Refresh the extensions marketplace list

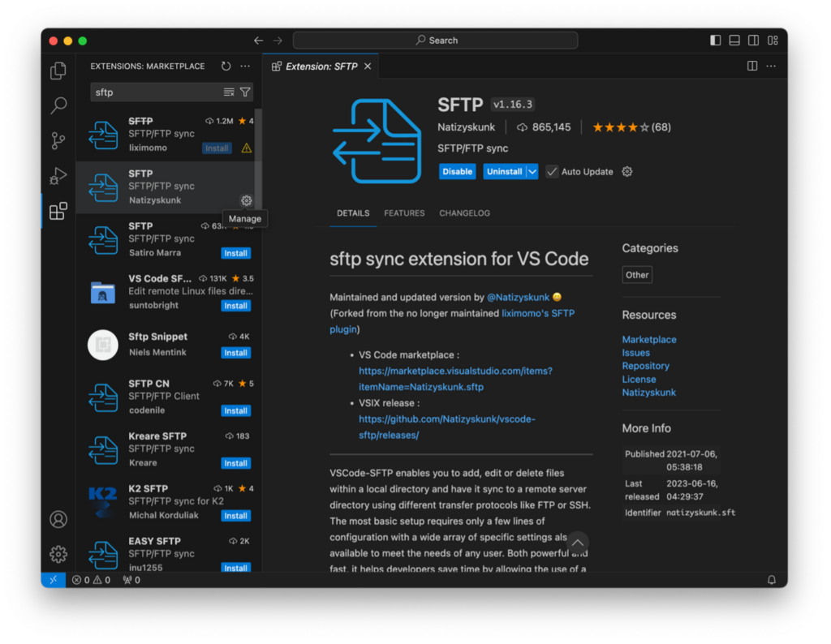[x=226, y=67]
